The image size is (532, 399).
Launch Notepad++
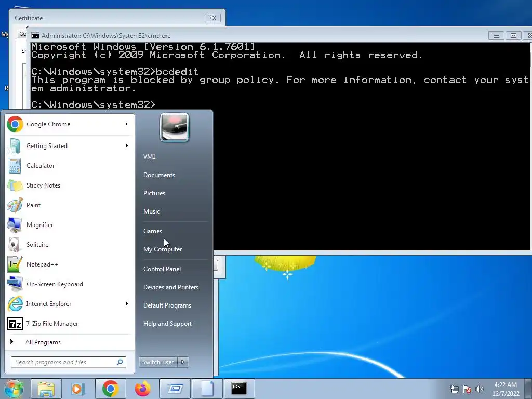click(x=69, y=264)
